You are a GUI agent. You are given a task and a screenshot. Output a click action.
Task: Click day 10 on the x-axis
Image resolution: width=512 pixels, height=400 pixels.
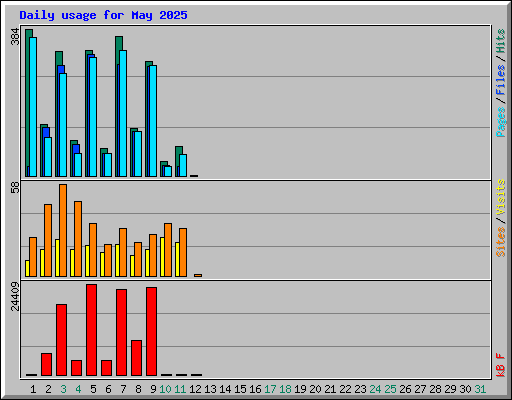[x=165, y=389]
